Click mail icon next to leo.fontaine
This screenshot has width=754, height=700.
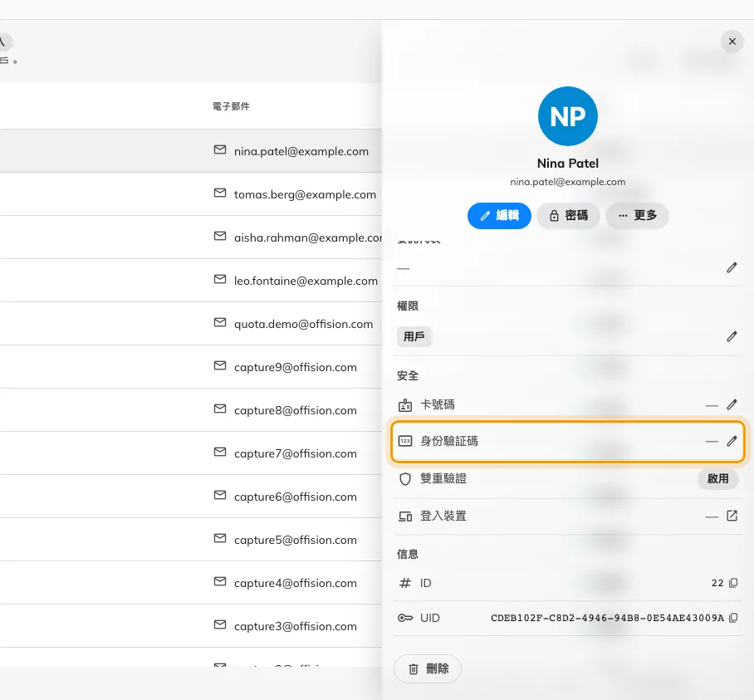220,279
